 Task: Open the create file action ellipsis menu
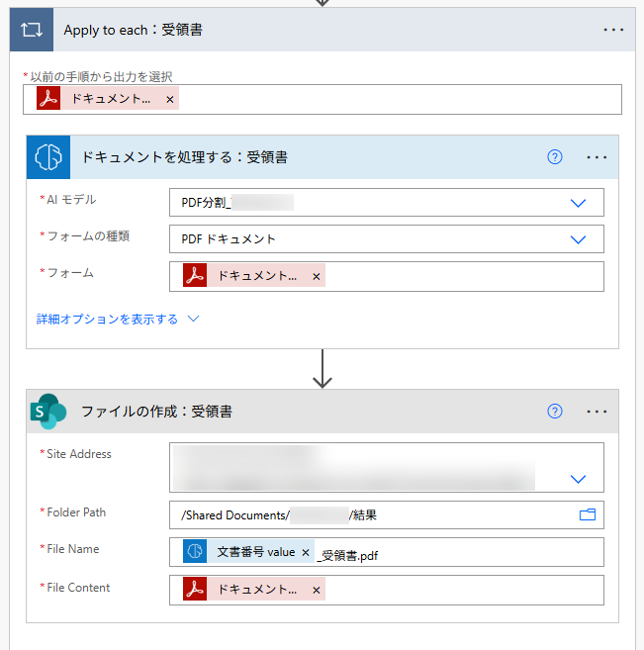click(597, 412)
